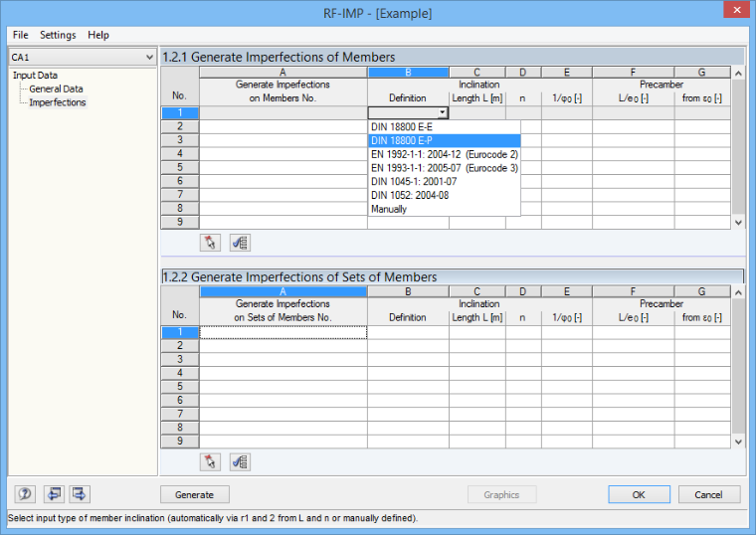The height and width of the screenshot is (535, 756).
Task: Choose DIN 1052: 2004-08 option
Action: coord(444,195)
